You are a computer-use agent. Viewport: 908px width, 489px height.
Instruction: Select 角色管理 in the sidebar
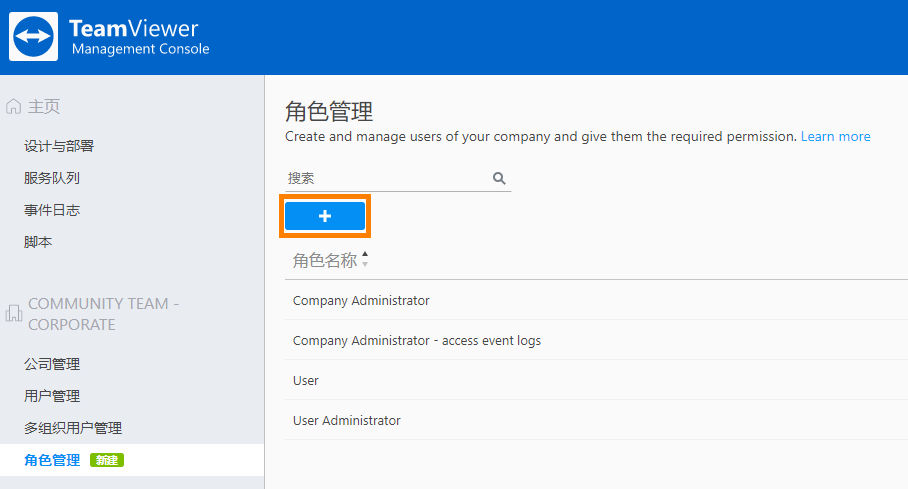click(x=52, y=460)
